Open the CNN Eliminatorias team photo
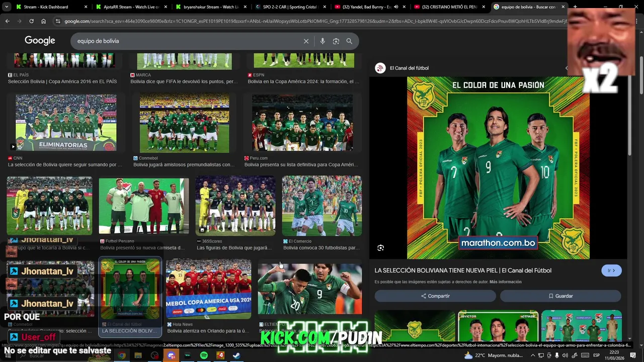 click(66, 123)
